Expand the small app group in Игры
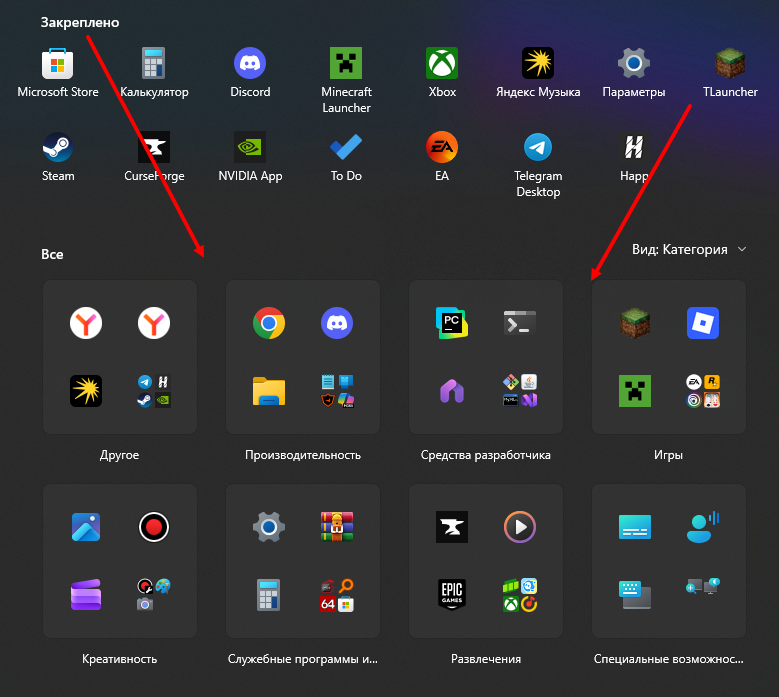 coord(703,391)
